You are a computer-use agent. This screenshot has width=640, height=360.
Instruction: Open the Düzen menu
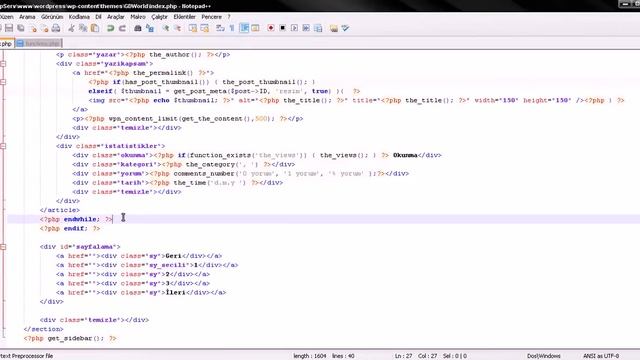tap(6, 17)
